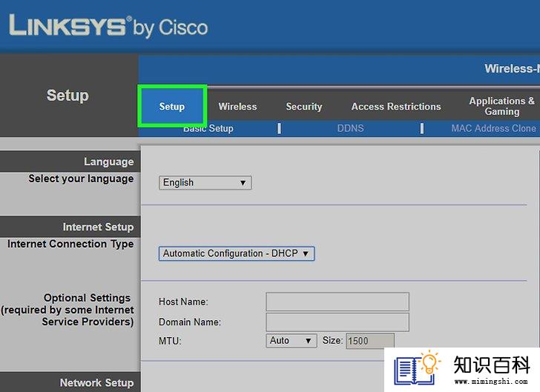Click the 'Domain Name:' label
The image size is (540, 392).
pyautogui.click(x=190, y=322)
